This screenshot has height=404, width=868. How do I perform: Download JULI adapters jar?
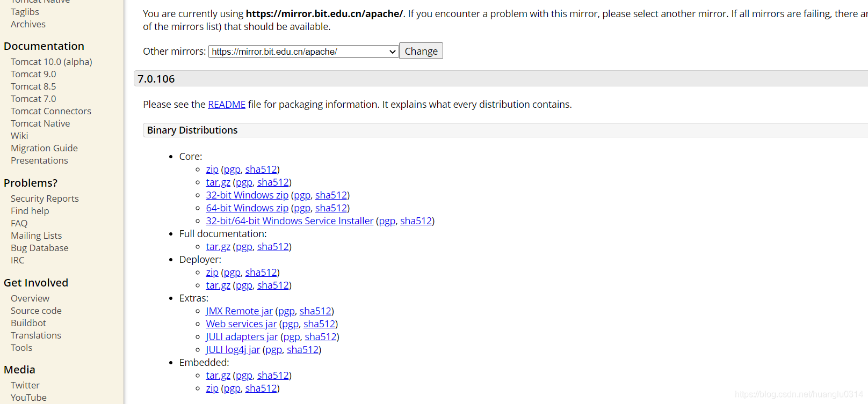pos(242,336)
